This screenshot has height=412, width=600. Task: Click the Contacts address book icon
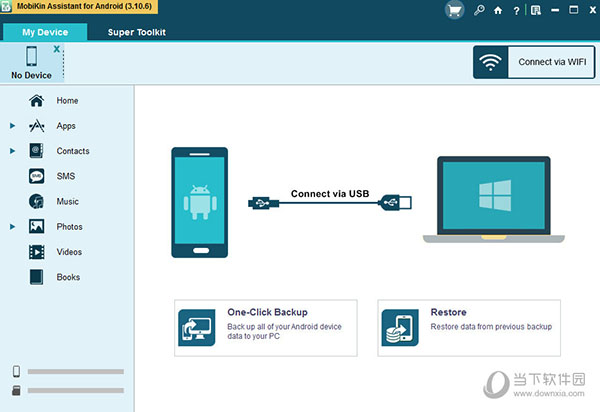[x=36, y=151]
